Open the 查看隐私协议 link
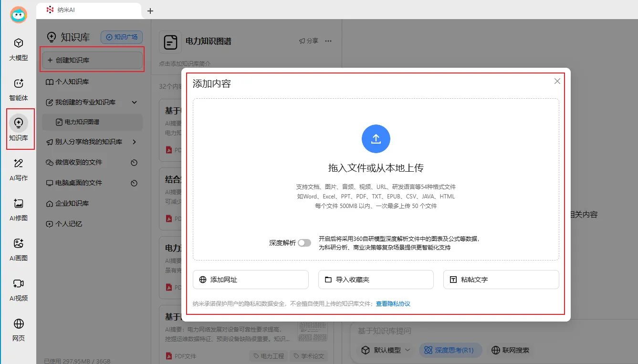Viewport: 638px width, 364px height. click(x=393, y=304)
